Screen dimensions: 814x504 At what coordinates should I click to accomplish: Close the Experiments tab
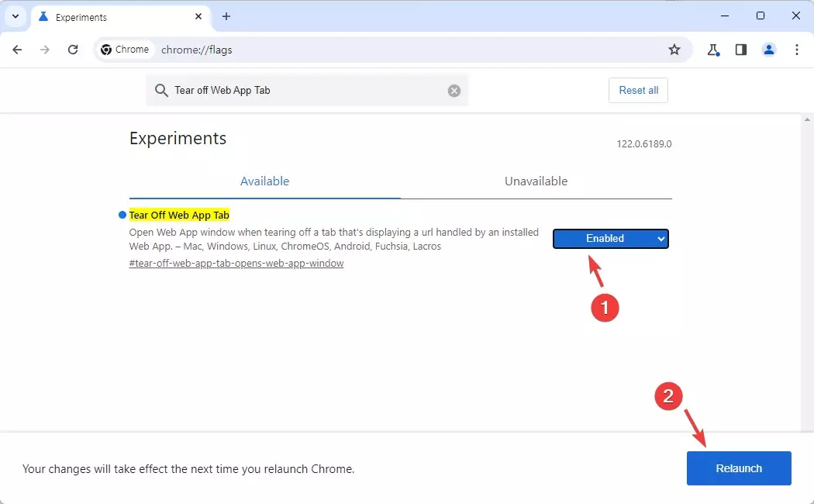[x=198, y=16]
